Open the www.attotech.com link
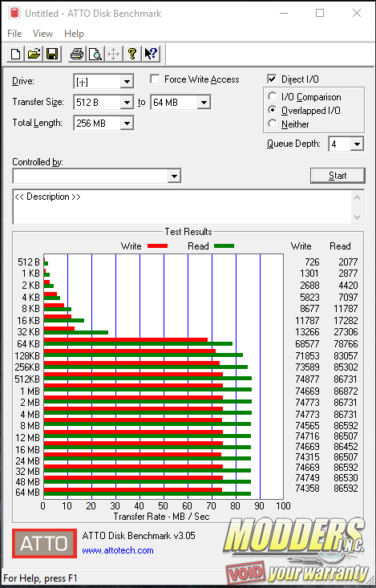The image size is (376, 588). coord(118,550)
